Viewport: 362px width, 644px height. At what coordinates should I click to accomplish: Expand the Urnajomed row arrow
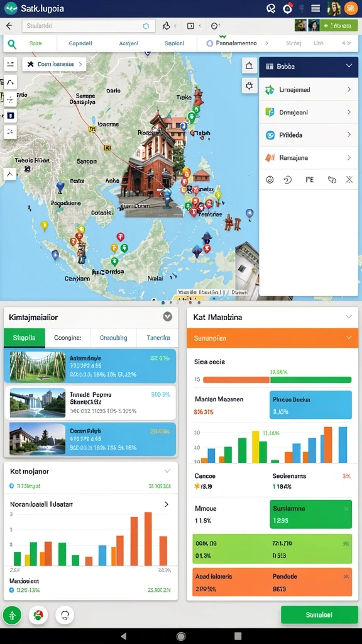[349, 89]
